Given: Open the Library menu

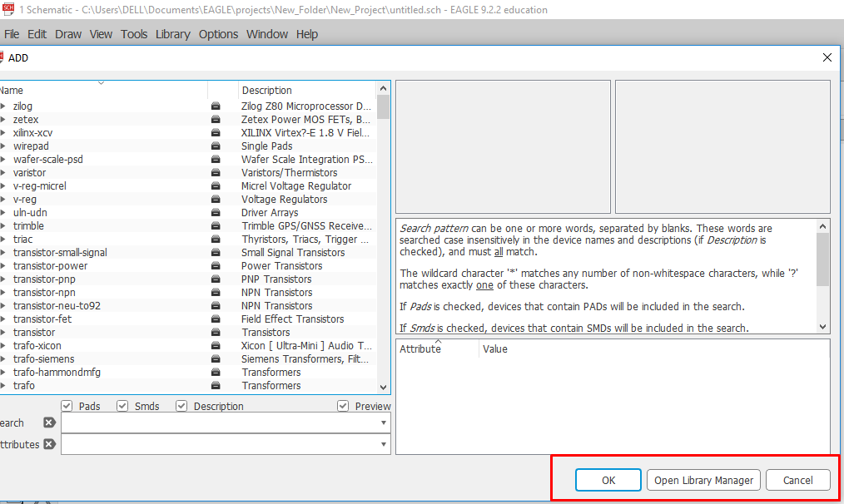Looking at the screenshot, I should click(x=173, y=34).
